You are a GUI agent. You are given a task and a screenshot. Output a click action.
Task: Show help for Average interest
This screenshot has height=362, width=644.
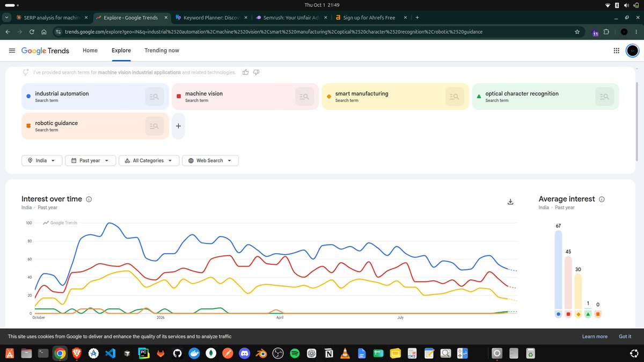[602, 199]
